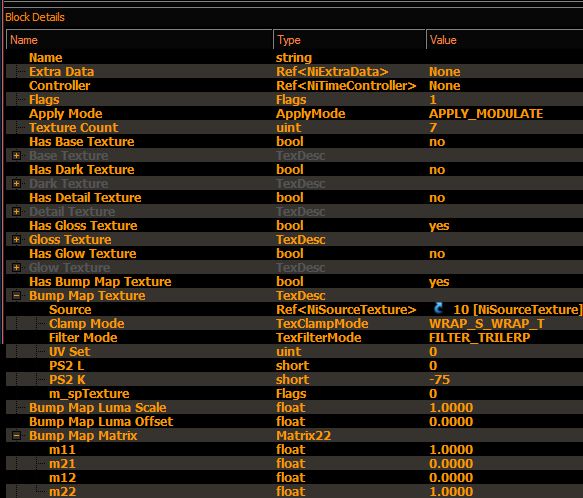Image resolution: width=583 pixels, height=498 pixels.
Task: Expand the Glow Texture row
Action: pyautogui.click(x=16, y=267)
